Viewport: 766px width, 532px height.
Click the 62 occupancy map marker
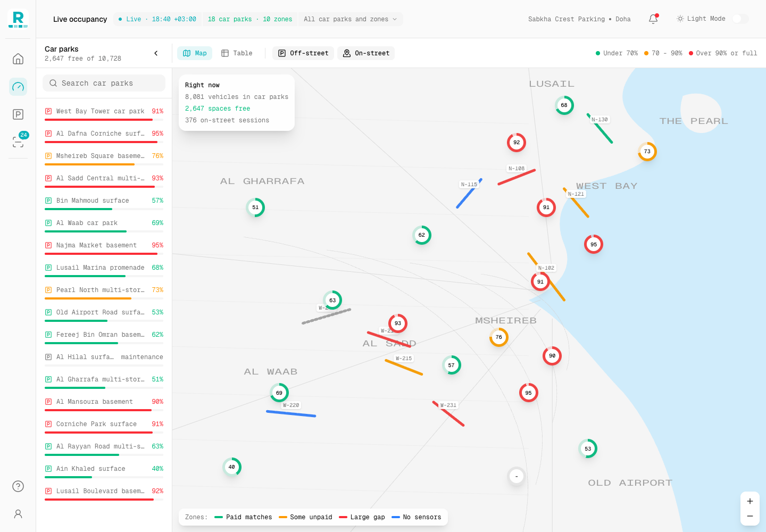click(422, 235)
